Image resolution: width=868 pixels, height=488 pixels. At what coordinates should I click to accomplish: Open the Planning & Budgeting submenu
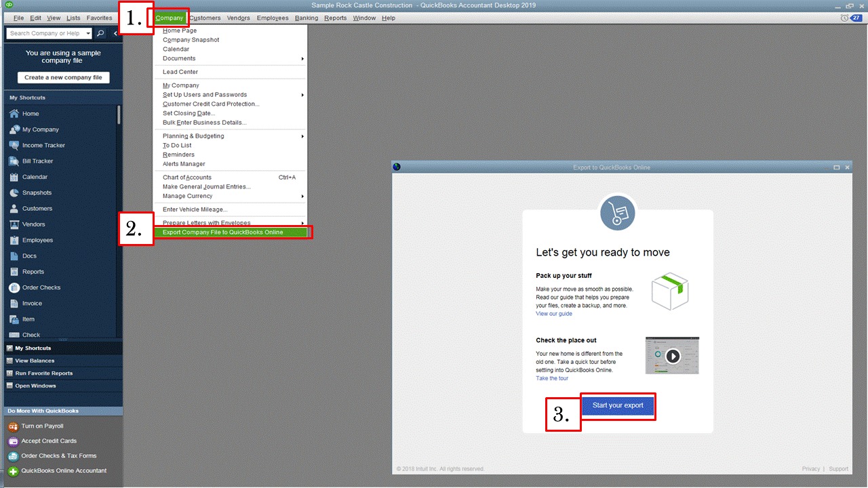point(192,136)
